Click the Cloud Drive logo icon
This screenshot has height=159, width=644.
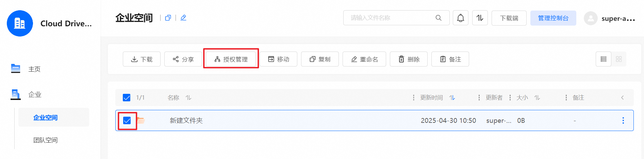(20, 23)
